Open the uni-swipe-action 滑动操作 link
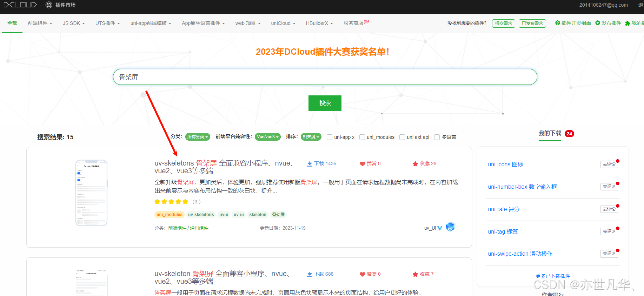 pyautogui.click(x=520, y=254)
